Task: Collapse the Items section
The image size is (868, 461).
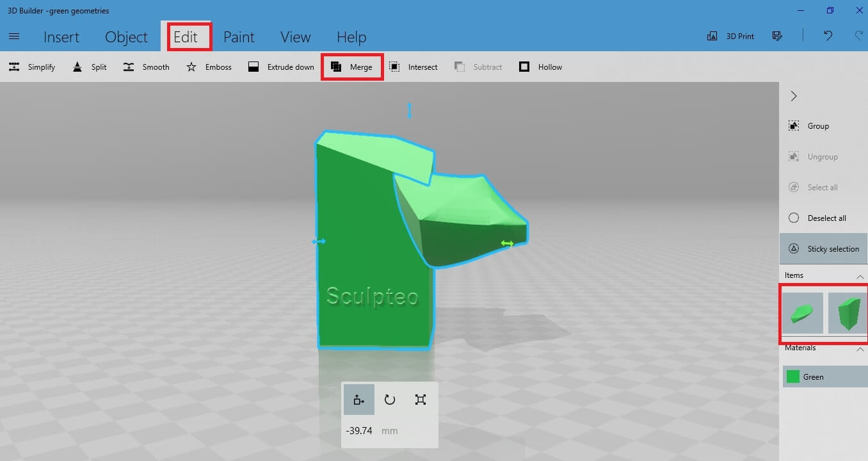Action: (860, 276)
